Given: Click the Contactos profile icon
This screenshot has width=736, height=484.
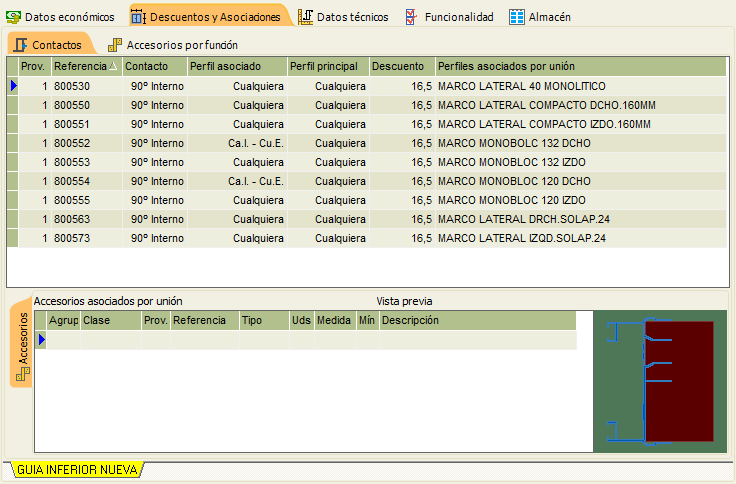Looking at the screenshot, I should [x=20, y=45].
